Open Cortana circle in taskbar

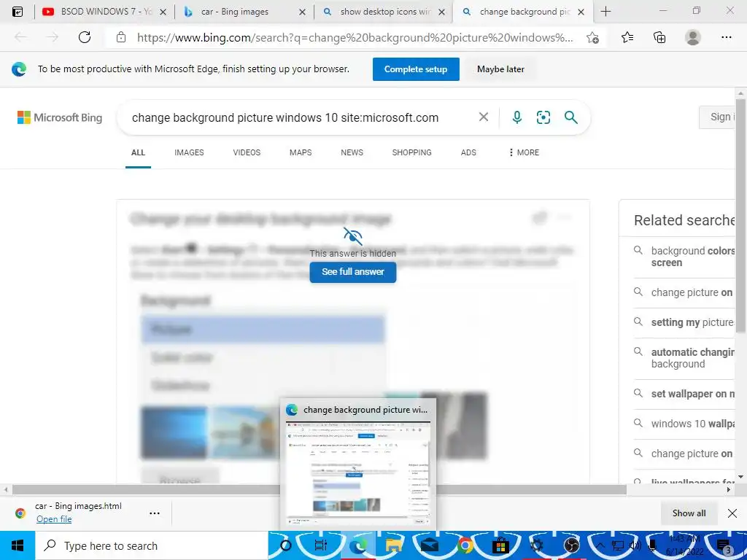[285, 545]
